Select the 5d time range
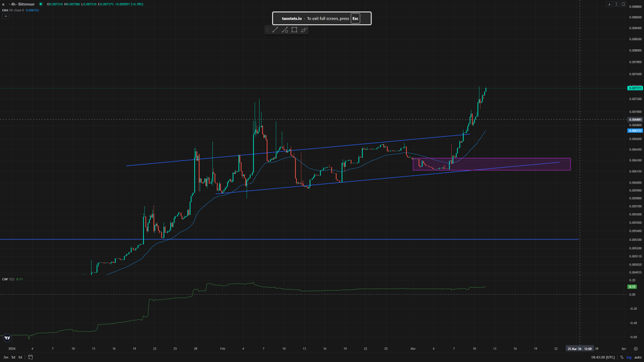Image resolution: width=644 pixels, height=362 pixels. [13, 357]
